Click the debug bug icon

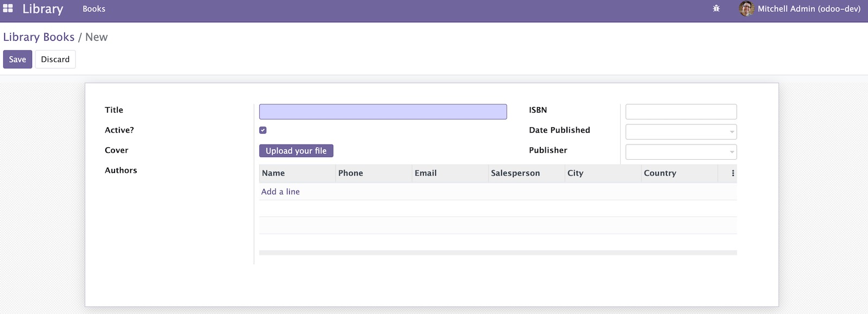(x=716, y=9)
